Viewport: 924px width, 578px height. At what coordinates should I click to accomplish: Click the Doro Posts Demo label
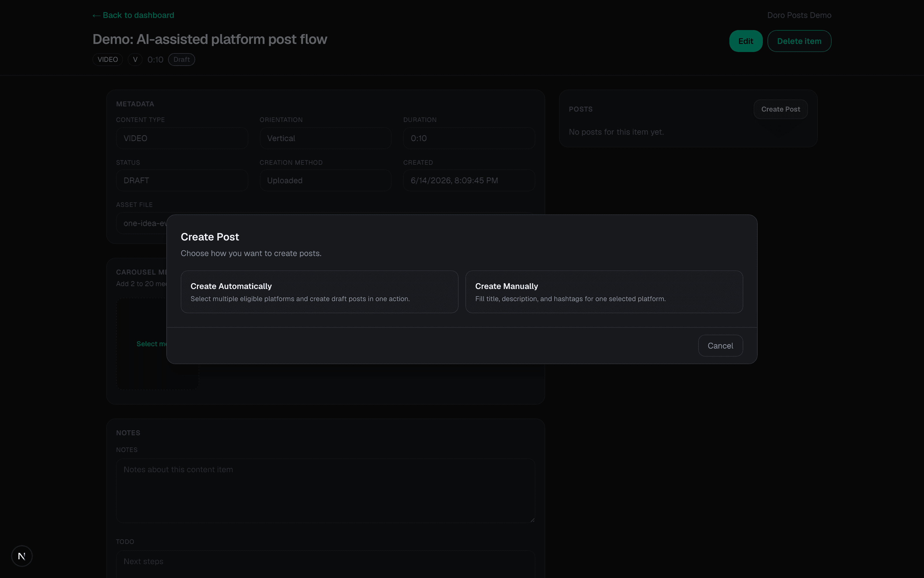(799, 15)
